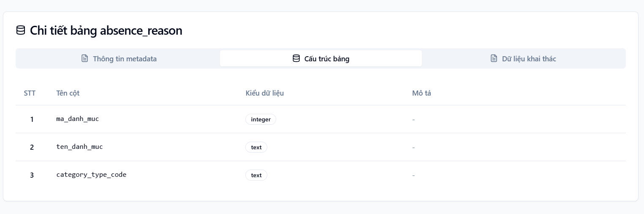Click the document icon on Dữ liệu khai thác
This screenshot has width=644, height=214.
[x=494, y=58]
